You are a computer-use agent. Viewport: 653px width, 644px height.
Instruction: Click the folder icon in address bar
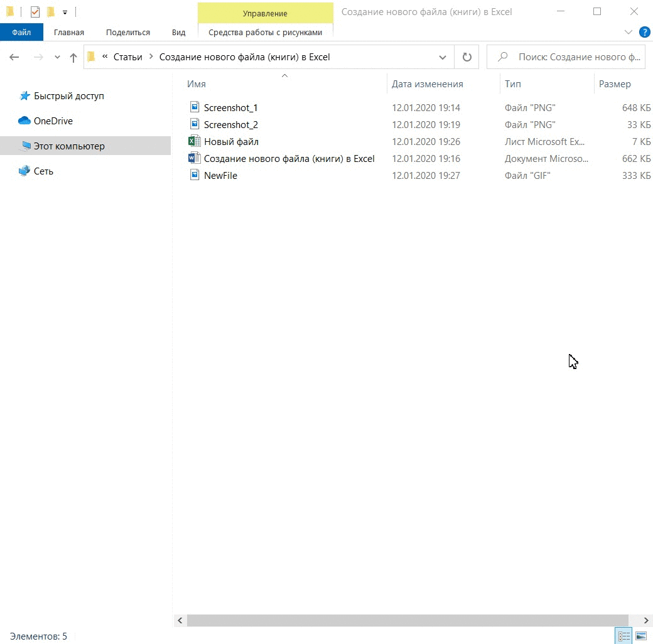91,56
